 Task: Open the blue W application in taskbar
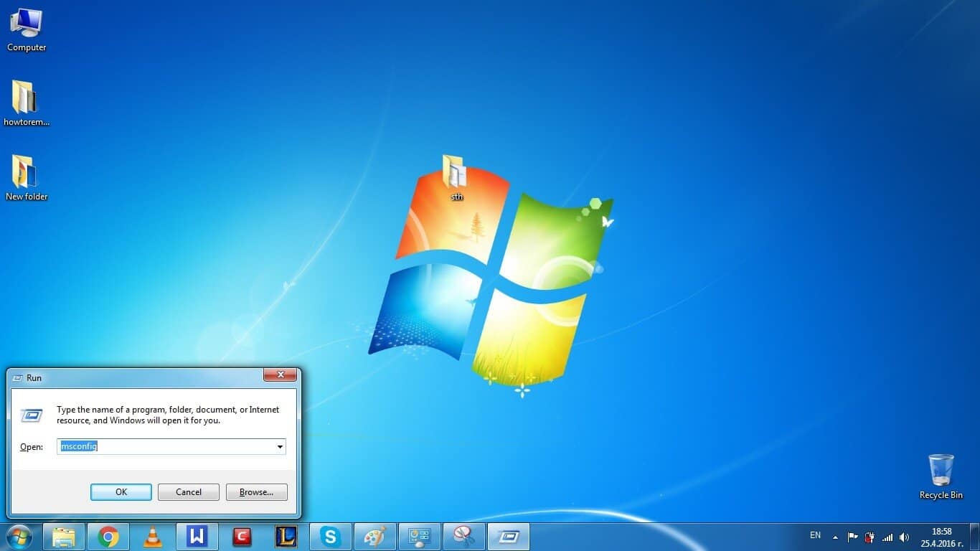point(197,537)
